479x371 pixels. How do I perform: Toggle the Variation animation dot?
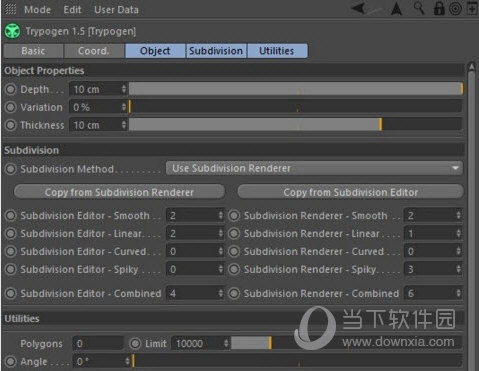pos(11,107)
